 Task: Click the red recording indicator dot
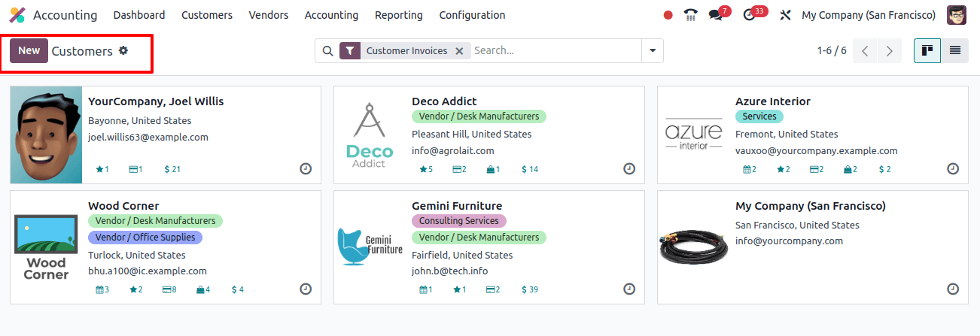pos(668,15)
